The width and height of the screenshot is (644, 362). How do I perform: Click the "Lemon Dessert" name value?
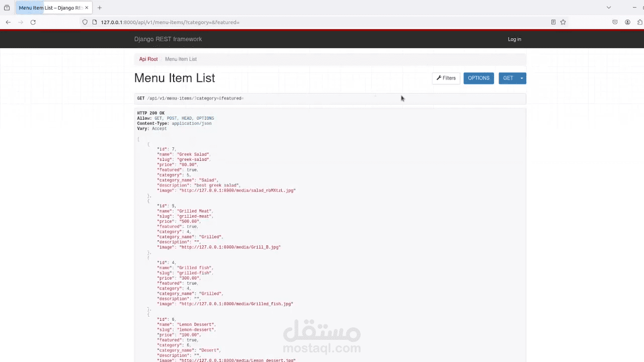click(x=196, y=325)
